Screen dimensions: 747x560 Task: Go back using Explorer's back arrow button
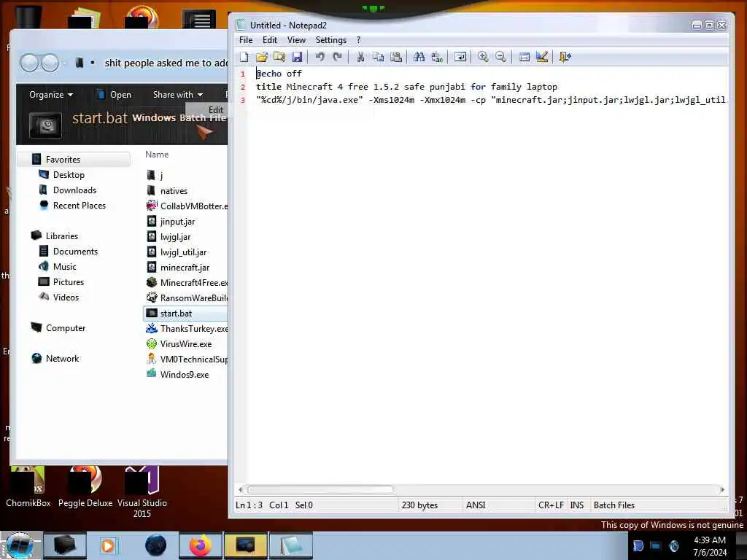(x=29, y=63)
